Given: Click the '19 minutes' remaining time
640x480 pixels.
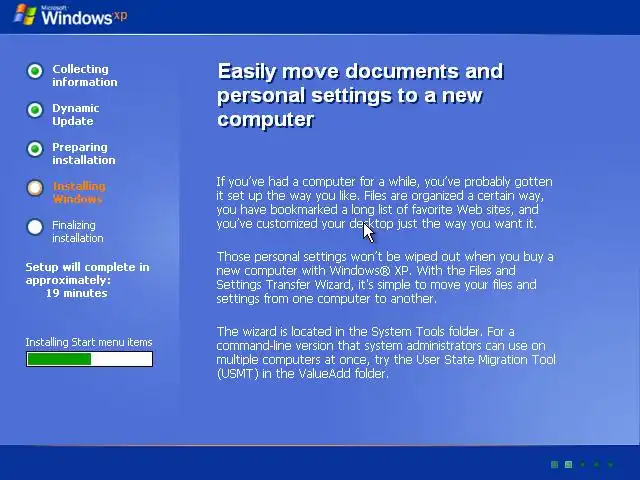Looking at the screenshot, I should pyautogui.click(x=76, y=293).
